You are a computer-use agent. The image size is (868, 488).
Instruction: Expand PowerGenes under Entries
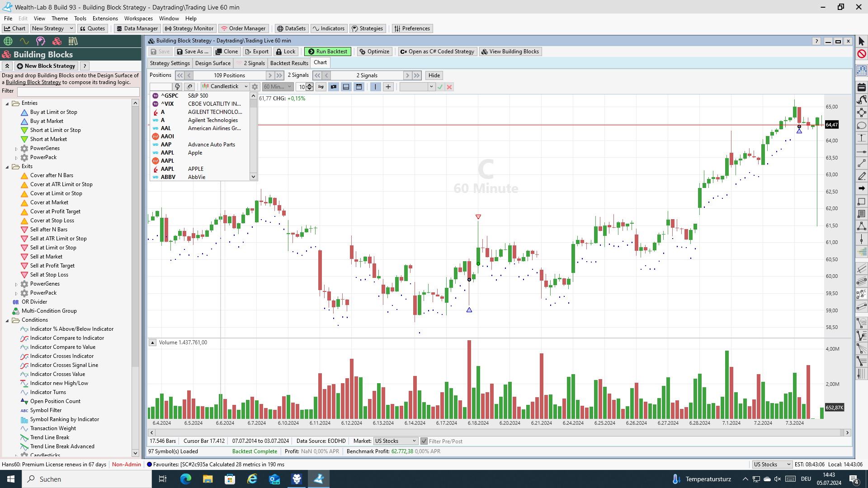(16, 149)
